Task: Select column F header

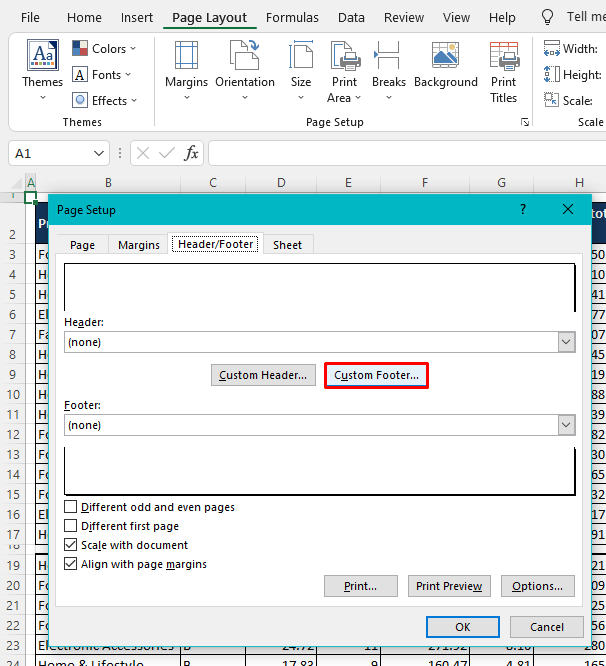Action: click(425, 183)
